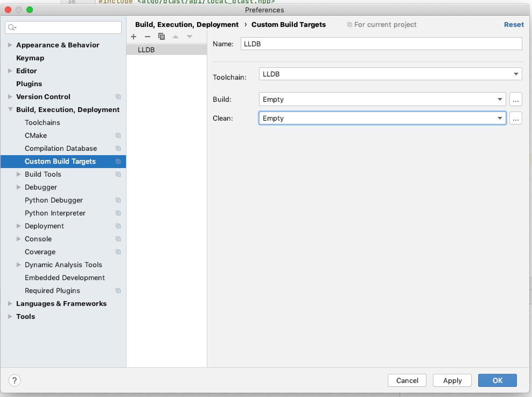Image resolution: width=532 pixels, height=397 pixels.
Task: Click project-level icon beside Version Control
Action: [x=118, y=97]
